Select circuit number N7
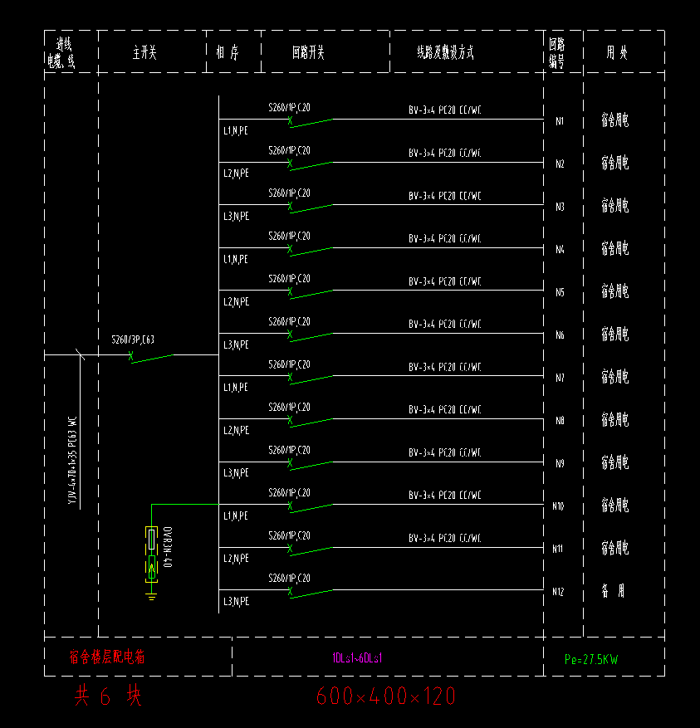 pos(560,378)
